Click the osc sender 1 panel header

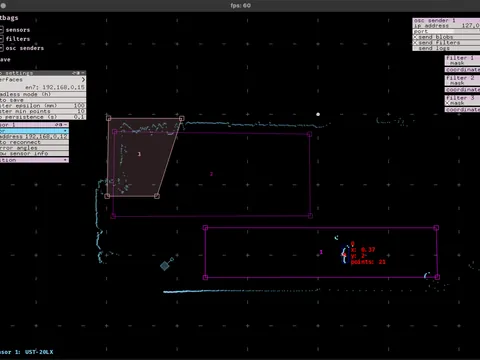(446, 20)
